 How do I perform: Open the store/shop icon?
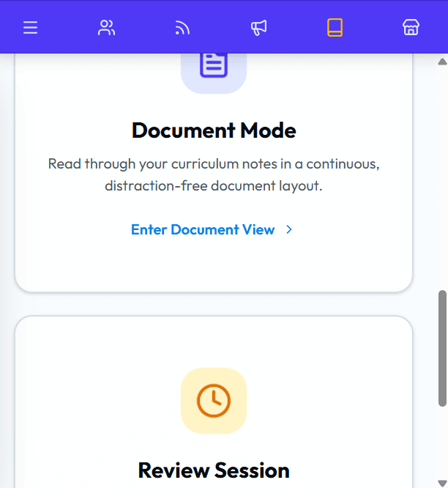pos(411,28)
